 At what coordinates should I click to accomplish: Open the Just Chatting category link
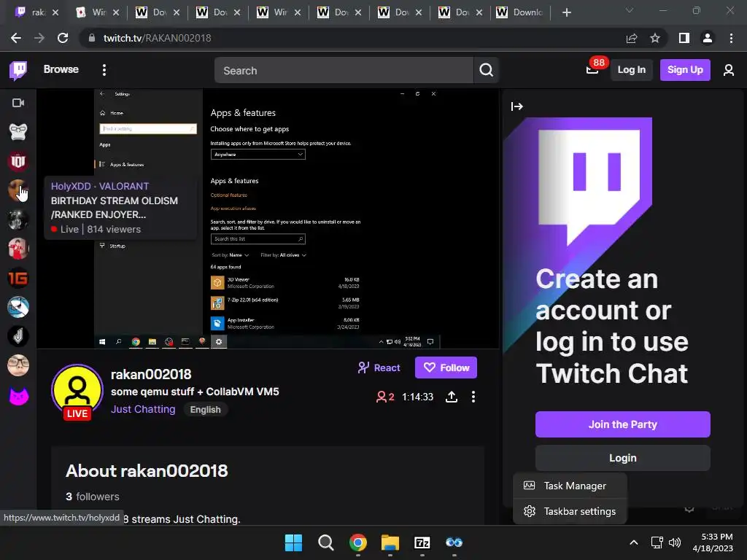[x=143, y=409]
